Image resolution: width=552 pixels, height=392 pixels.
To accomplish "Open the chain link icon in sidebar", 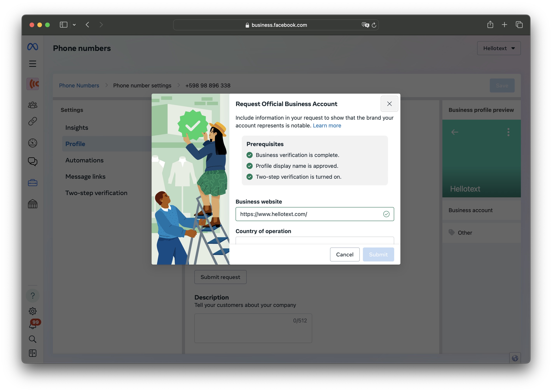I will pos(33,121).
